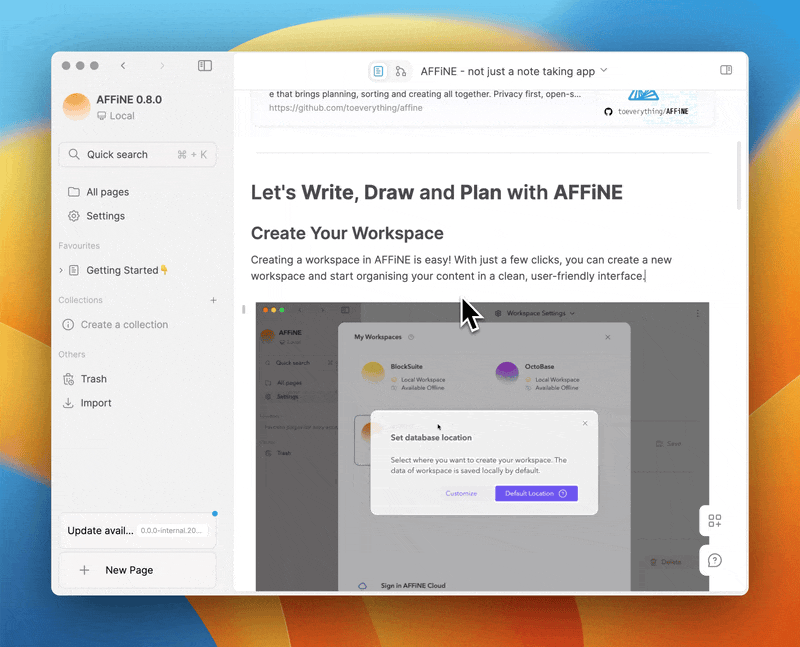Click the Quick search magnifier icon
This screenshot has height=647, width=800.
click(74, 154)
